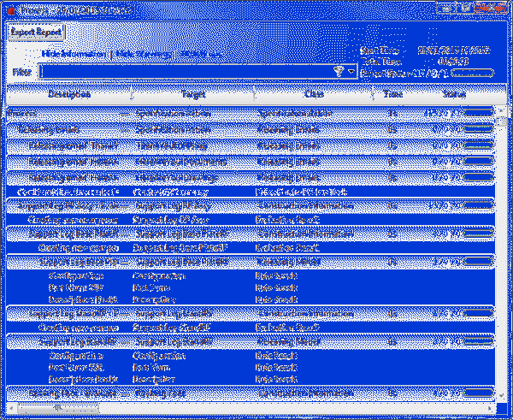Toggle the third hide option after Hide Warnings
The height and width of the screenshot is (420, 513).
200,54
